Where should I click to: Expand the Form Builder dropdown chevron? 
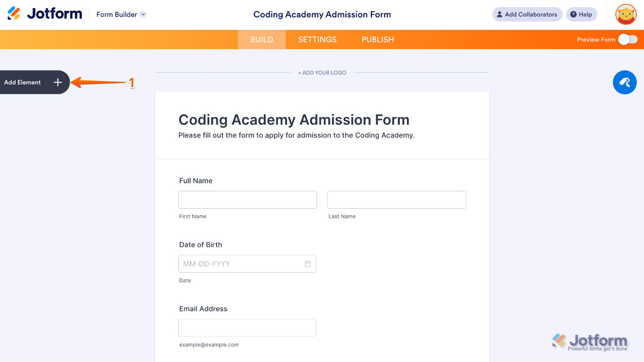143,14
